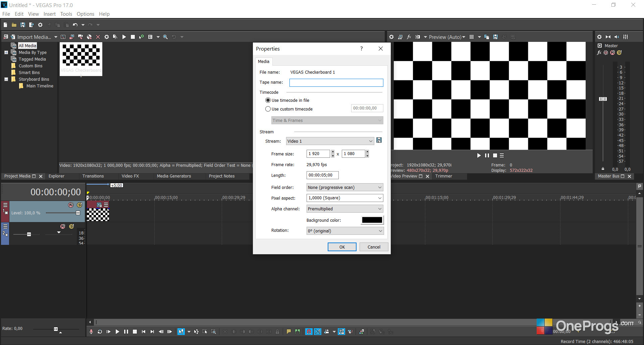Select the VEGAS Checkerboard media thumbnail
Screen dimensions: 644x345
click(x=81, y=59)
